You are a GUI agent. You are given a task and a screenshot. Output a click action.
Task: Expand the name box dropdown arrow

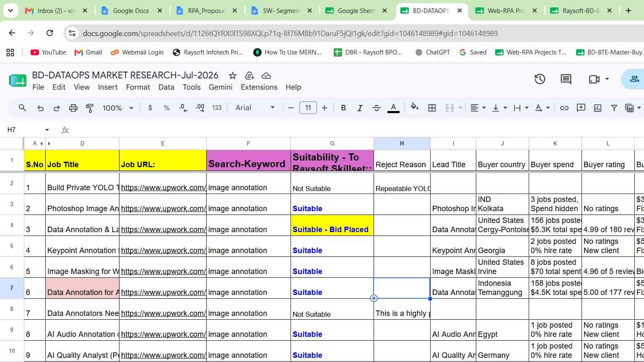point(47,130)
